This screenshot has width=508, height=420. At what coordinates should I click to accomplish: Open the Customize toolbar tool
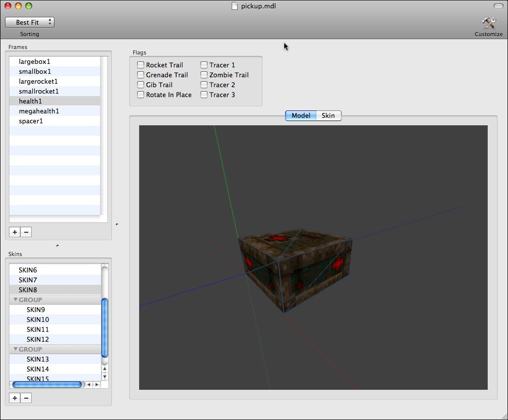click(489, 27)
